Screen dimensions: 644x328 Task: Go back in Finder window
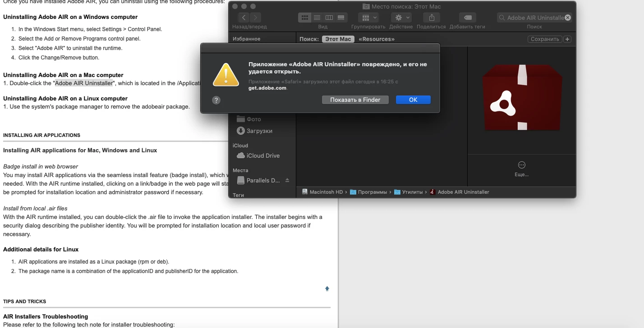coord(244,18)
